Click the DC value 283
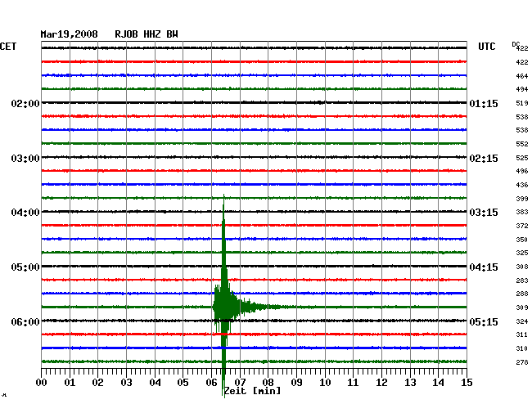The image size is (532, 404). 522,281
